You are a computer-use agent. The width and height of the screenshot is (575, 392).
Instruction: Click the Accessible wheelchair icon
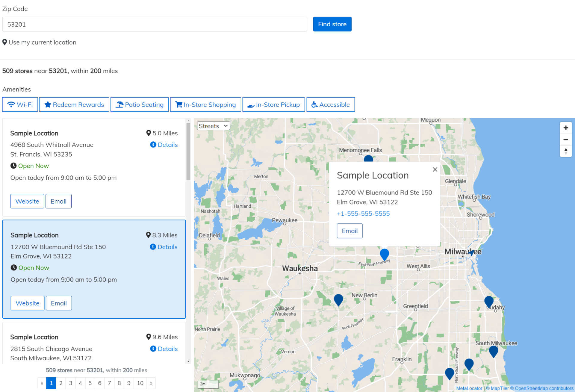pyautogui.click(x=314, y=105)
